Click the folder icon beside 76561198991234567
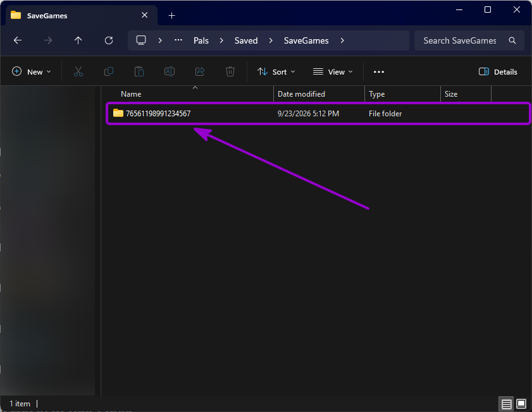The image size is (532, 412). tap(118, 113)
